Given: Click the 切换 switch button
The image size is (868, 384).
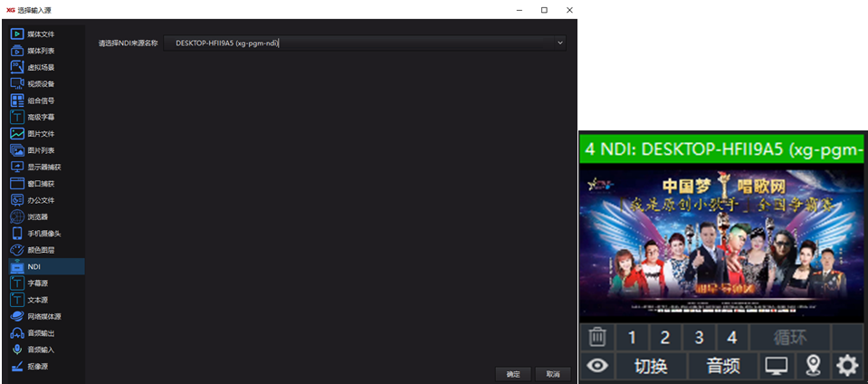Looking at the screenshot, I should click(651, 366).
